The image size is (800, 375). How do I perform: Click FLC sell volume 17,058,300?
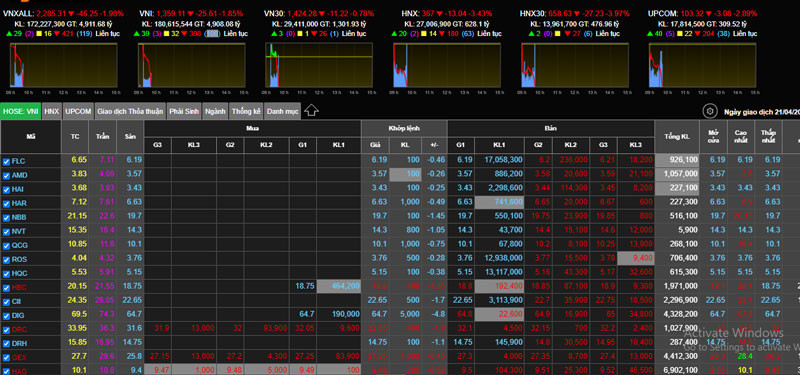pos(502,160)
